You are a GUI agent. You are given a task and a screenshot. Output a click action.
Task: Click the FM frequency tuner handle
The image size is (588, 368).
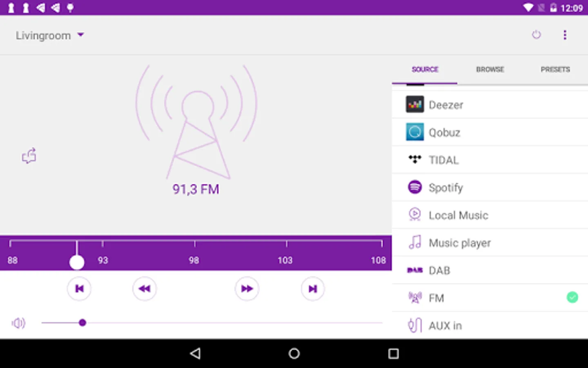77,262
